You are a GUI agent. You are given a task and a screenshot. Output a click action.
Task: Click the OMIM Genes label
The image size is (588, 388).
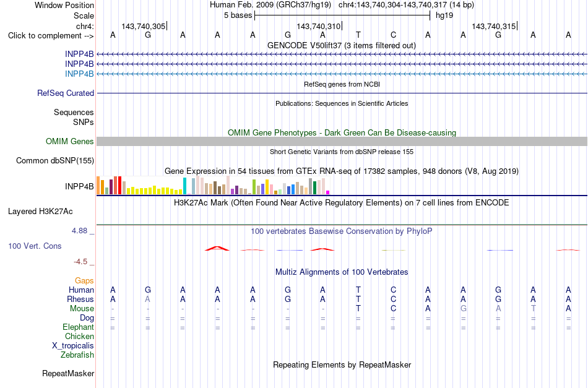(70, 141)
